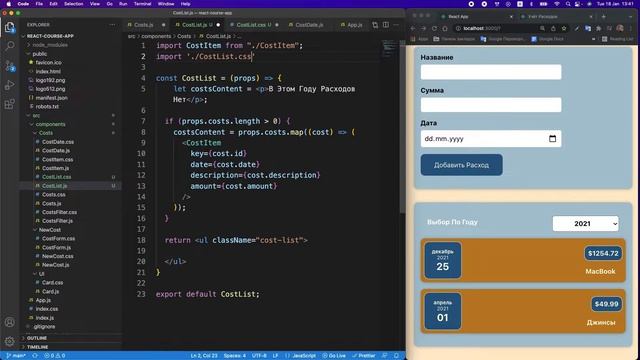The height and width of the screenshot is (360, 640).
Task: Click the Название input field
Action: [491, 72]
